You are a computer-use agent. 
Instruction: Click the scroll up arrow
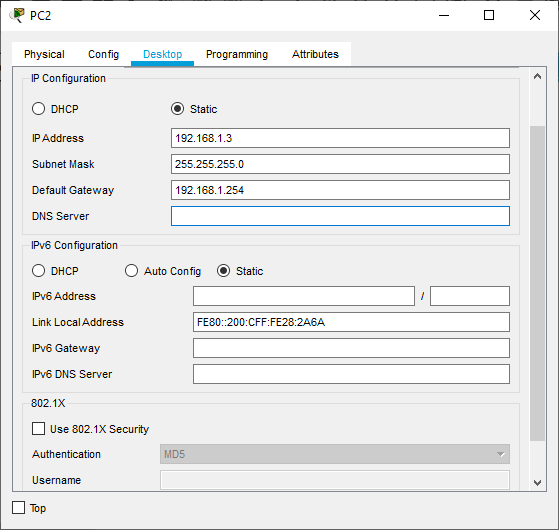point(538,76)
